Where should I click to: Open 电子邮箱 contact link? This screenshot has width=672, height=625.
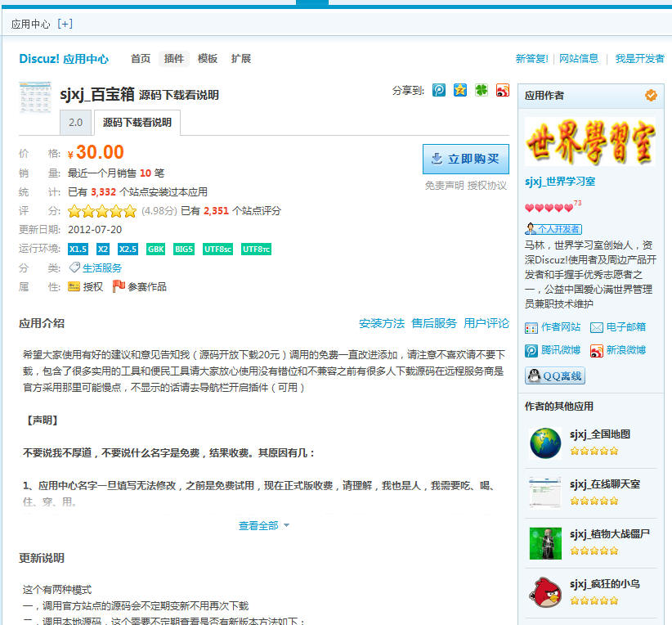618,327
